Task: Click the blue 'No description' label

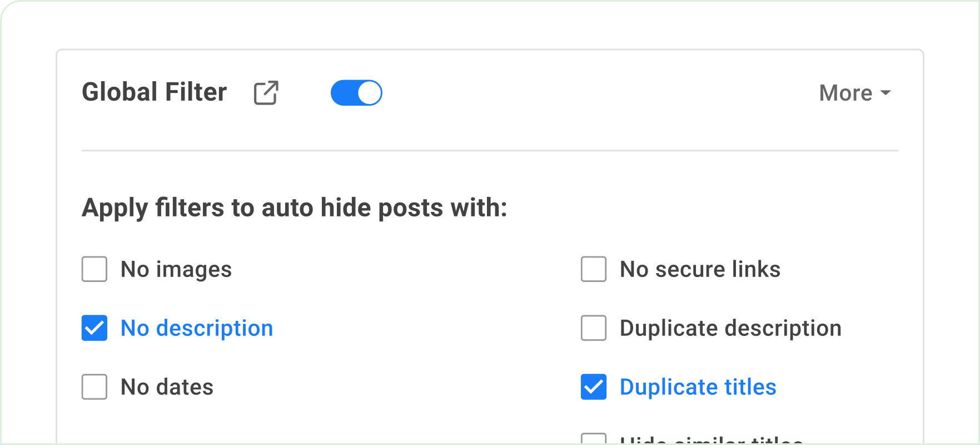Action: 197,328
